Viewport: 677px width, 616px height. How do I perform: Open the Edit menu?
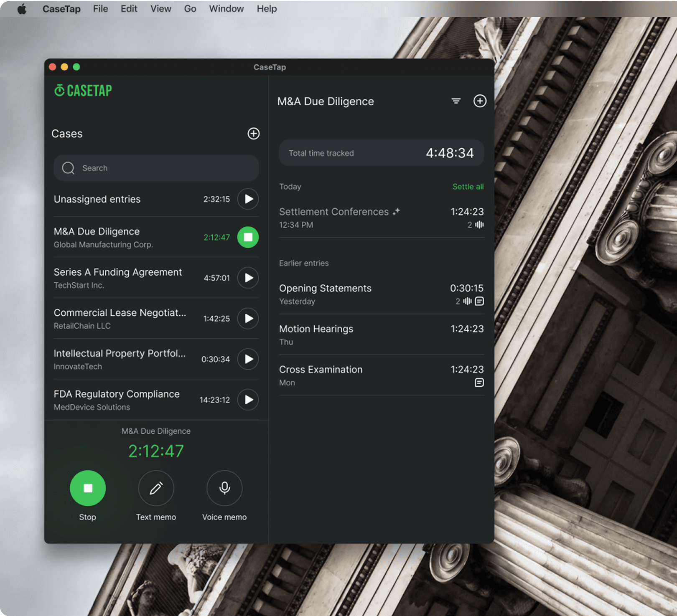click(129, 9)
